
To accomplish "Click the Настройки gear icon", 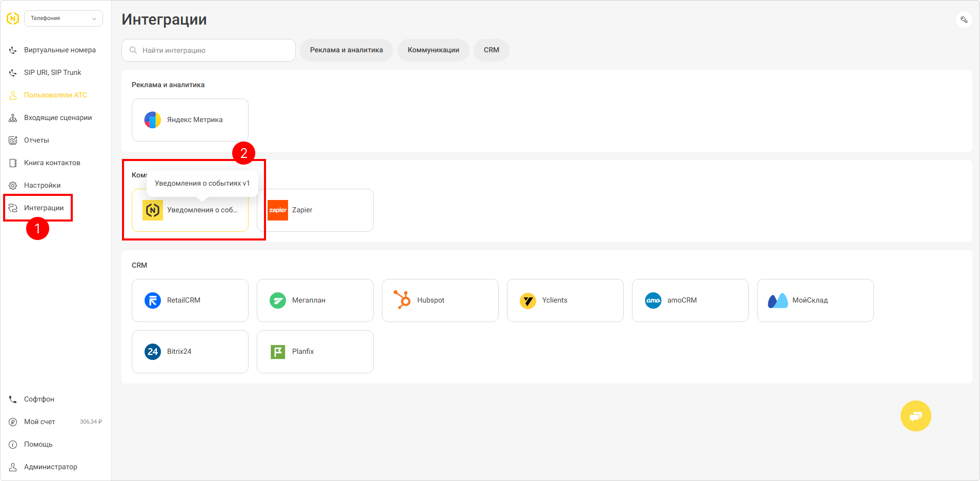I will (x=13, y=186).
